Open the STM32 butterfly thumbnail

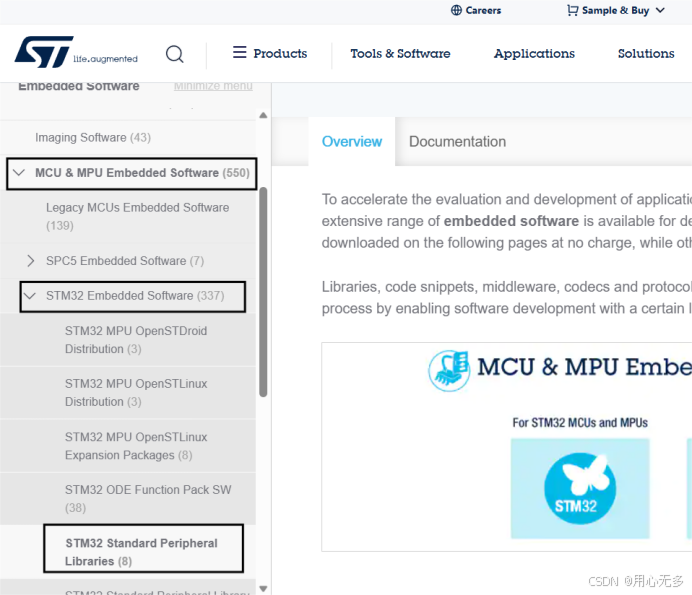click(580, 488)
